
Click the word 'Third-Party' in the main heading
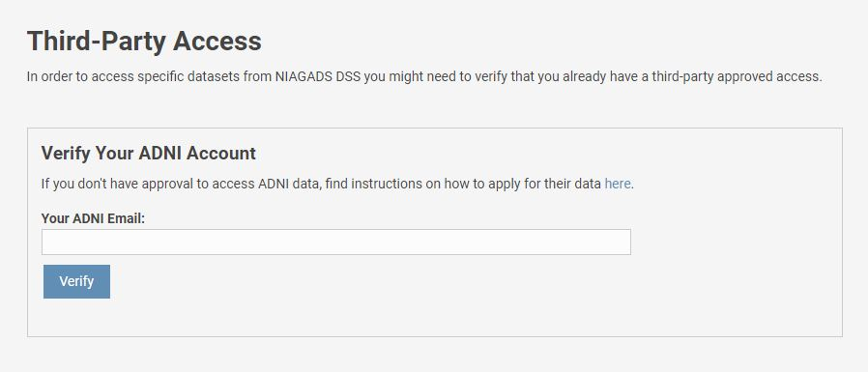[x=97, y=41]
